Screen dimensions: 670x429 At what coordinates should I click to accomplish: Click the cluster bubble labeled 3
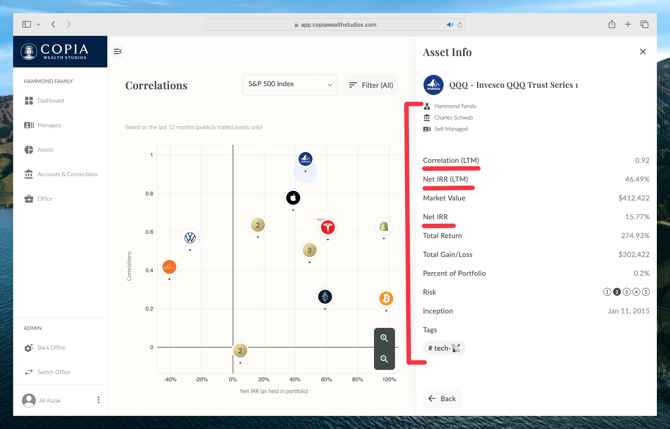point(310,250)
